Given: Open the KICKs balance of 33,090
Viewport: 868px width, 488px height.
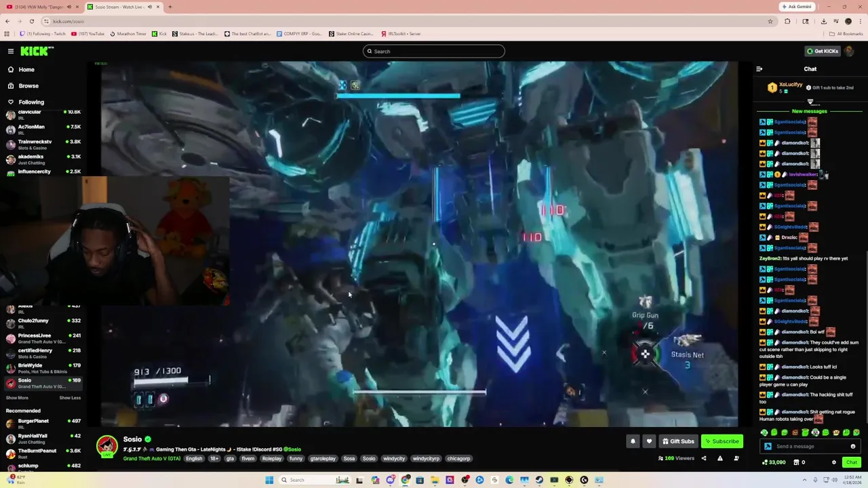Looking at the screenshot, I should 774,463.
